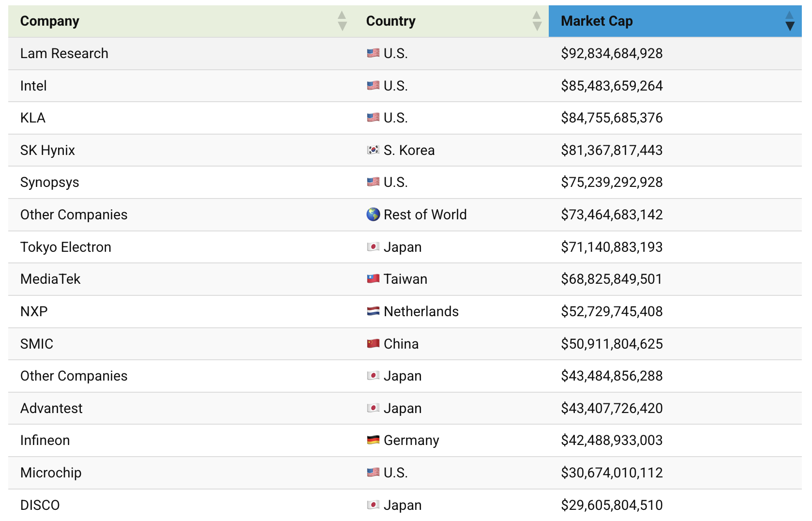Viewport: 812px width, 521px height.
Task: Click Japan flag in $43,484,856,288 row
Action: 373,376
